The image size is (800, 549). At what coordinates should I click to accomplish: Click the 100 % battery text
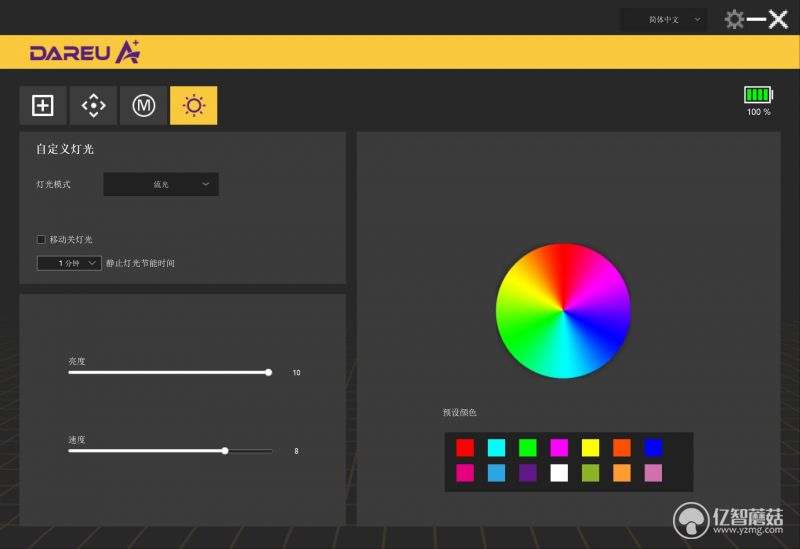pyautogui.click(x=759, y=112)
